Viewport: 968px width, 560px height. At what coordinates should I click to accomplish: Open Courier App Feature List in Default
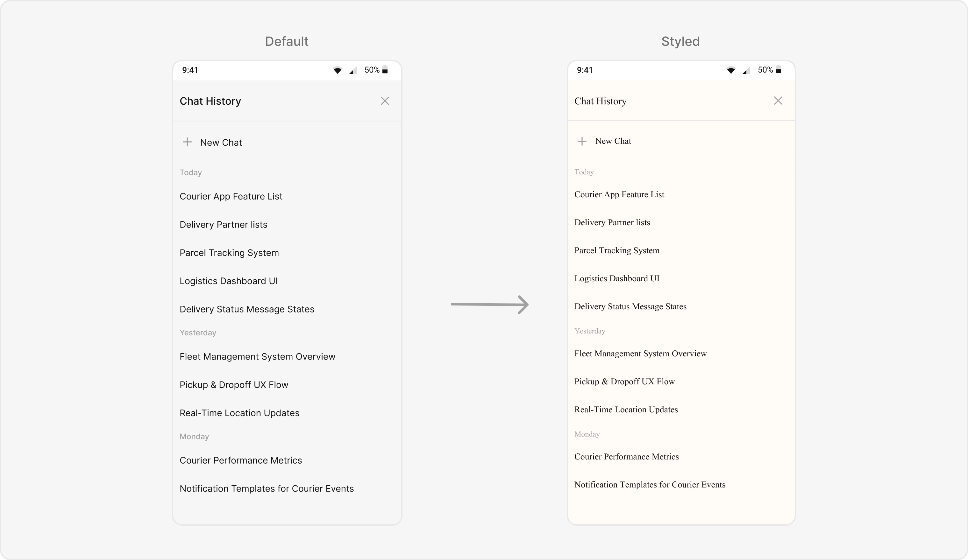coord(231,197)
